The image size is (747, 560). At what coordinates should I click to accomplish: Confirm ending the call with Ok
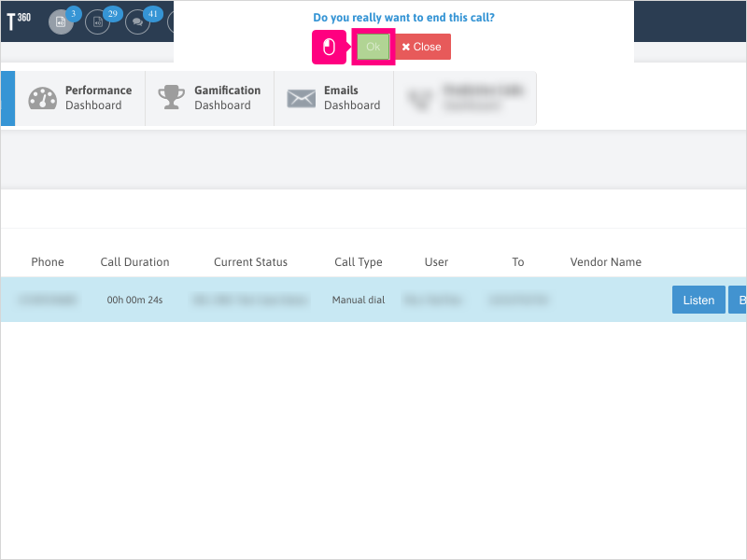[373, 47]
